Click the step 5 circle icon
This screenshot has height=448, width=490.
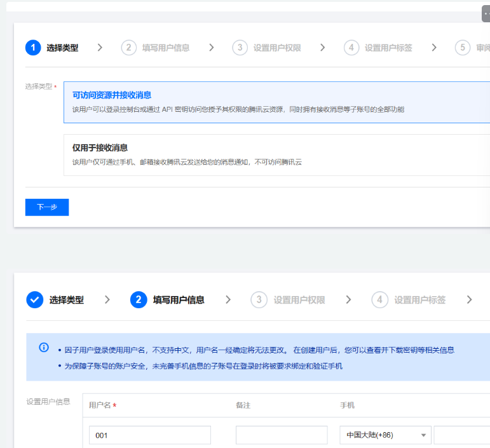point(463,48)
